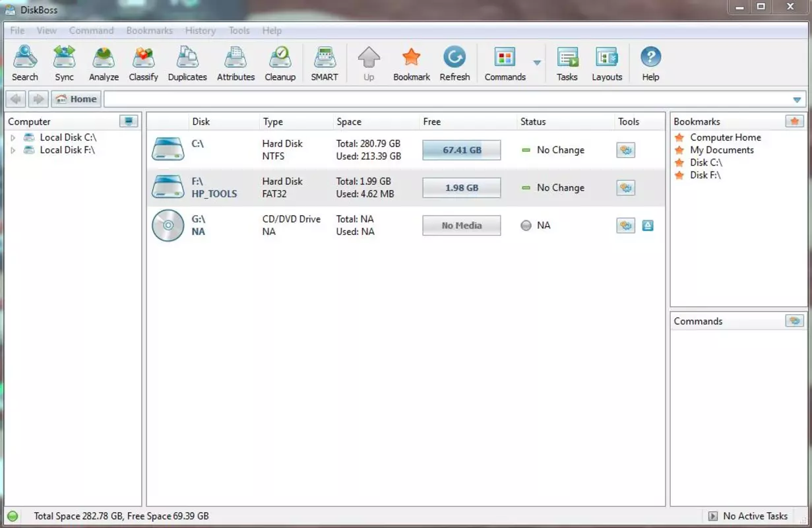This screenshot has width=812, height=528.
Task: Start the Analyze disk tool
Action: click(104, 63)
